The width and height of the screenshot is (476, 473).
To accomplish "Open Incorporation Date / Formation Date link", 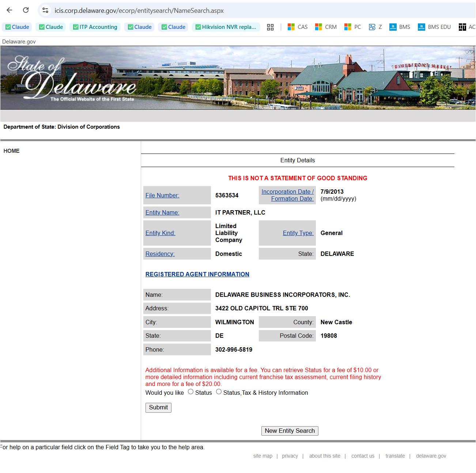I will coord(288,195).
